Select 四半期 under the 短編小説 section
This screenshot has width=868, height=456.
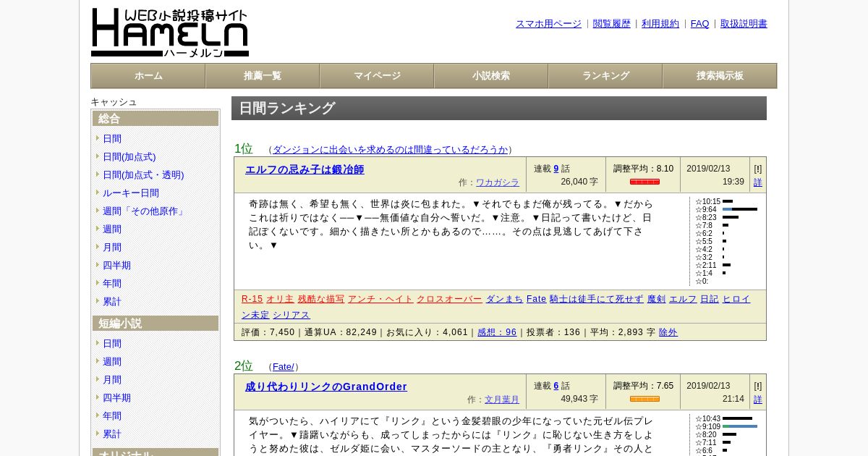(116, 398)
